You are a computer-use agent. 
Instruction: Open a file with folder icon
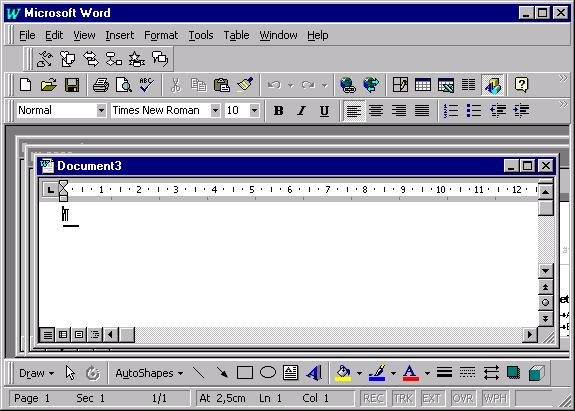(x=49, y=85)
